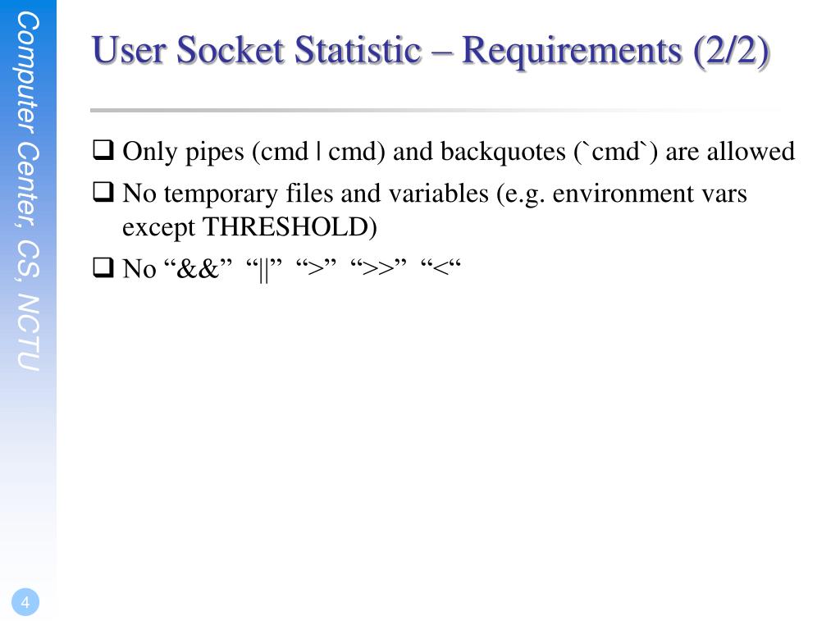Image resolution: width=840 pixels, height=630 pixels.
Task: Click the "<" input redirect symbol
Action: 441,267
